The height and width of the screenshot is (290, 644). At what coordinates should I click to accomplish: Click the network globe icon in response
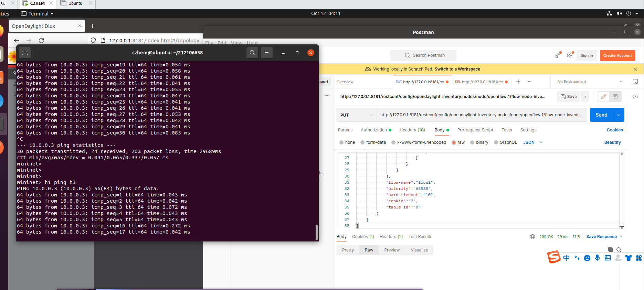tap(532, 237)
